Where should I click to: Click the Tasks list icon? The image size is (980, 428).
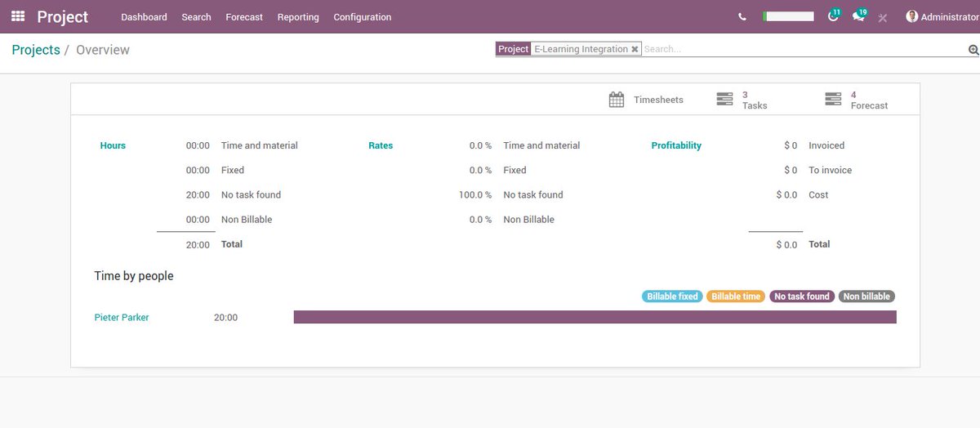coord(724,100)
